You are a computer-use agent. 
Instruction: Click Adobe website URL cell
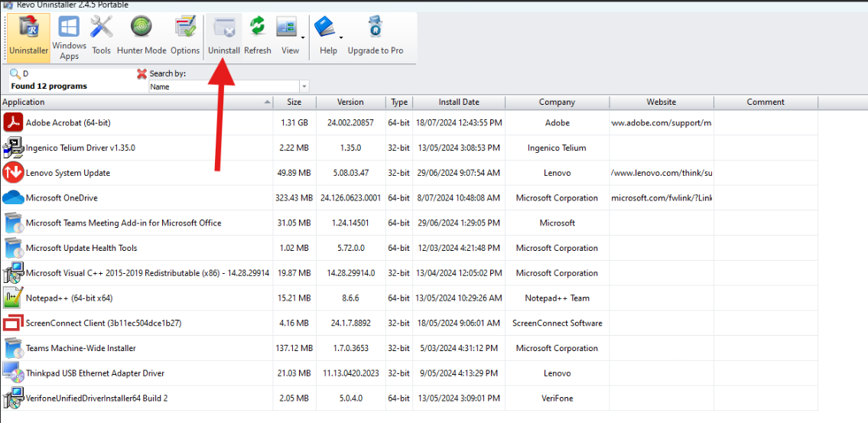coord(662,122)
